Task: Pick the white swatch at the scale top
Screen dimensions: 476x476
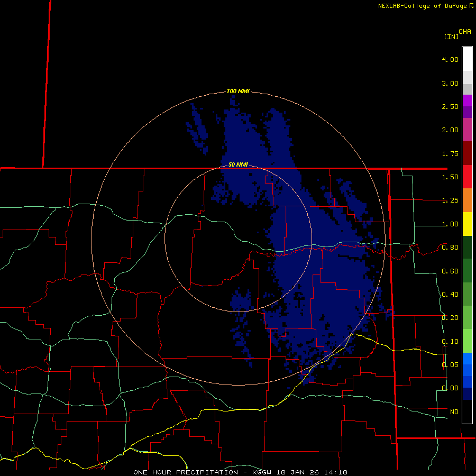Action: tap(467, 59)
